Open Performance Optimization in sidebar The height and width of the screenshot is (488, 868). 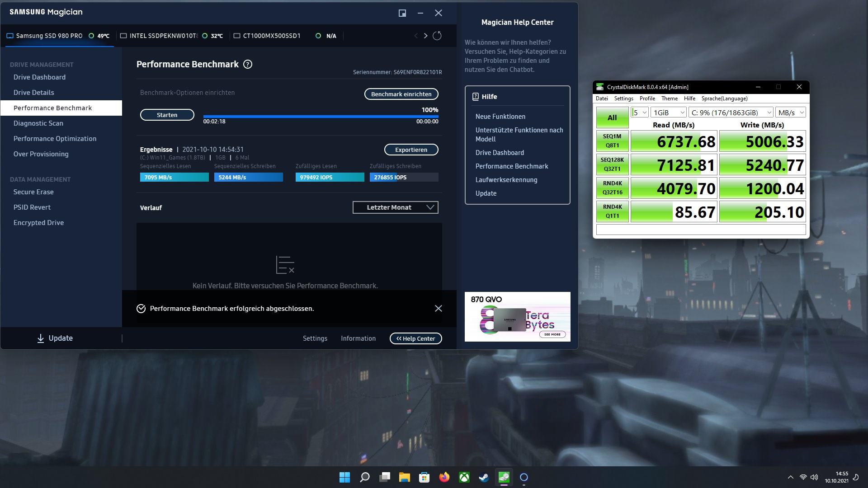[55, 139]
